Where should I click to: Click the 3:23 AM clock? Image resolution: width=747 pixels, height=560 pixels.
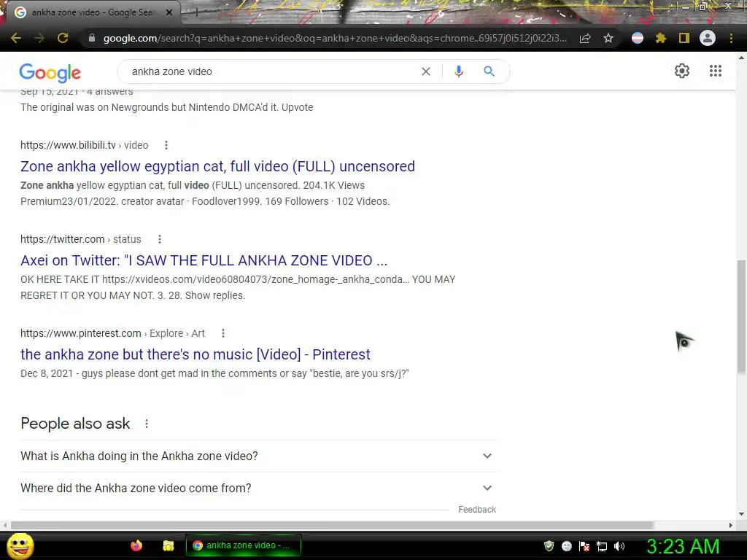(x=683, y=546)
